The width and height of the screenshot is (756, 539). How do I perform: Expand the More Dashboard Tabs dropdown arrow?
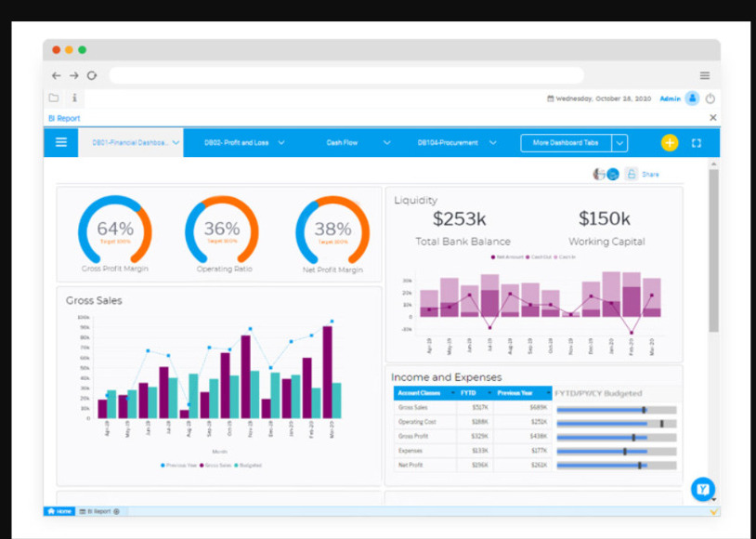(619, 143)
